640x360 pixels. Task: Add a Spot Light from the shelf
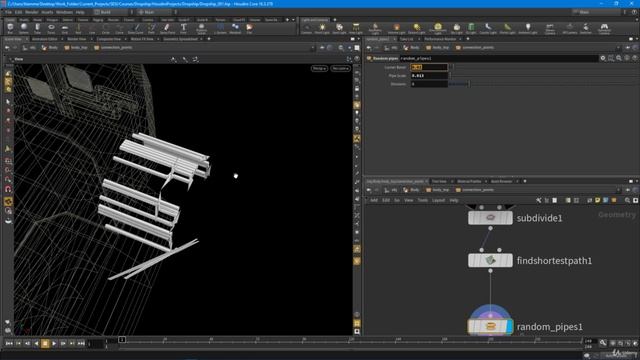[339, 29]
